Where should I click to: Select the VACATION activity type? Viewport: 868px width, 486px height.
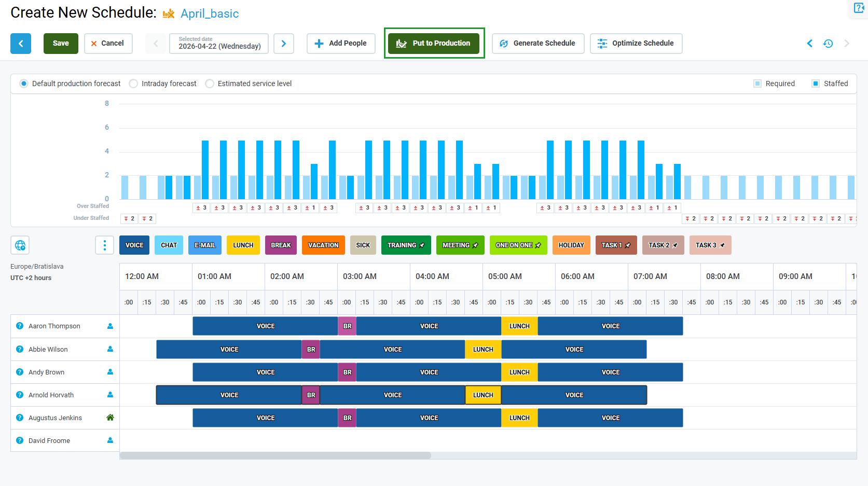coord(323,245)
